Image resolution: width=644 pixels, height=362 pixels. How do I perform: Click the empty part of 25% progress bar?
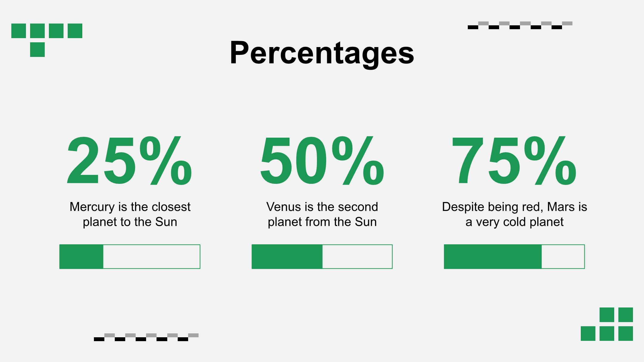pos(152,257)
